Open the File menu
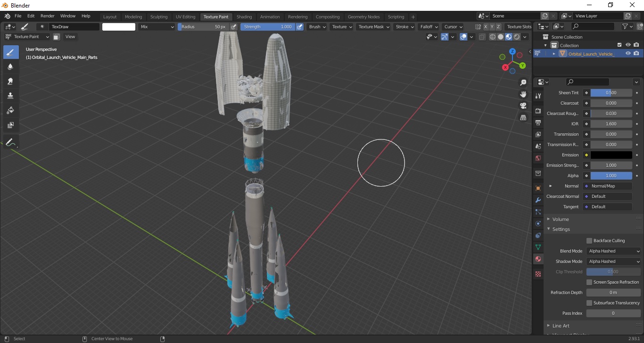The image size is (644, 343). (18, 16)
